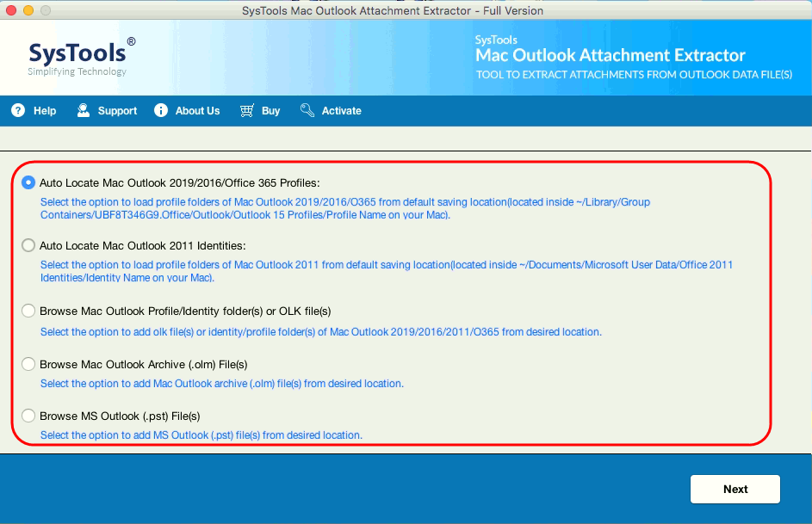Click the description about adding MS Outlook (.pst) file(s)
This screenshot has width=812, height=524.
click(201, 435)
